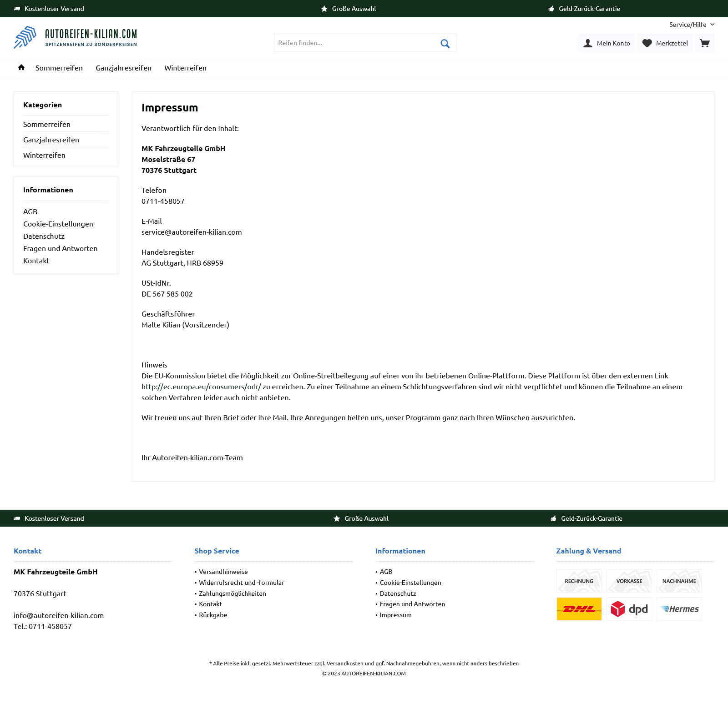
Task: Open Impressum in footer
Action: (396, 615)
